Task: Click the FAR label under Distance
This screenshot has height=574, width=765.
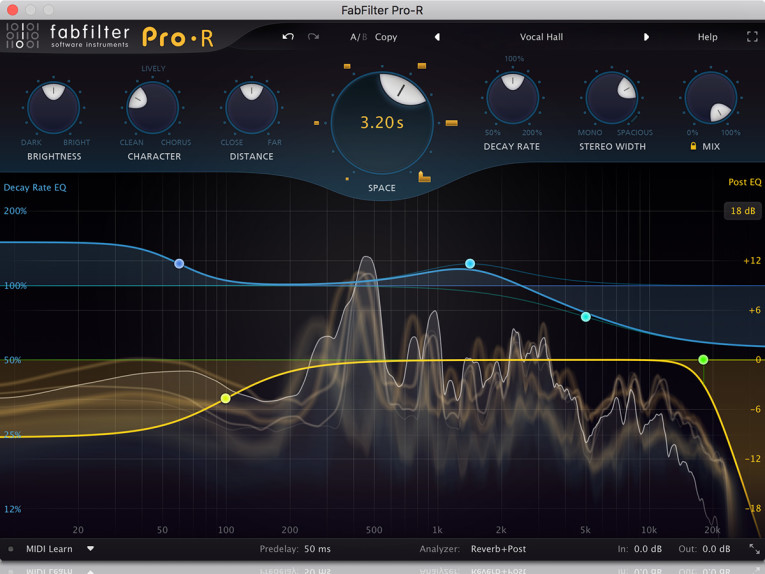Action: click(x=275, y=142)
